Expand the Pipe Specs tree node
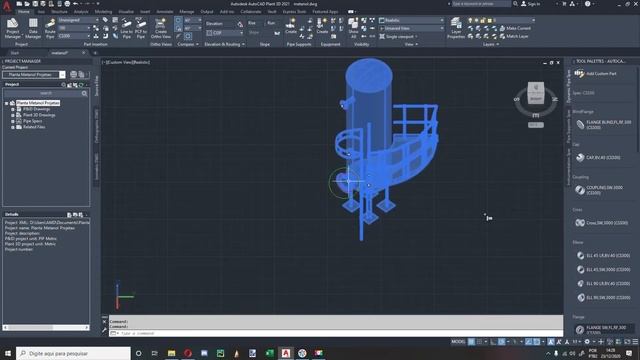This screenshot has height=360, width=640. [13, 121]
